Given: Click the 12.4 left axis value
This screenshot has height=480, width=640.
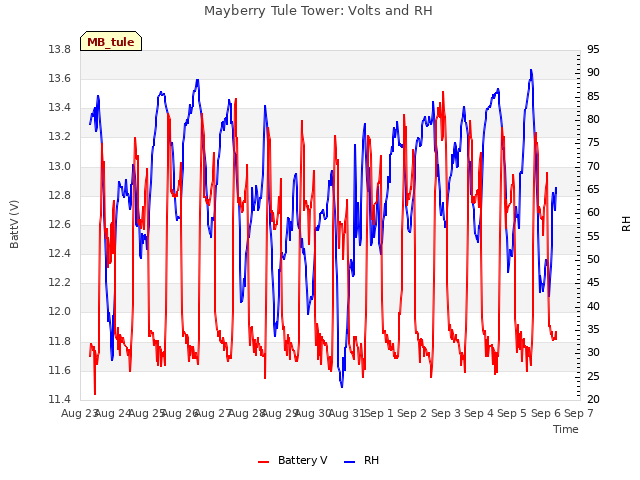Looking at the screenshot, I should (60, 253).
